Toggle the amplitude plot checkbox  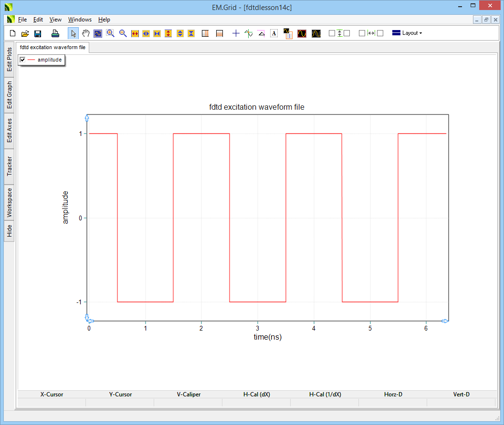22,60
